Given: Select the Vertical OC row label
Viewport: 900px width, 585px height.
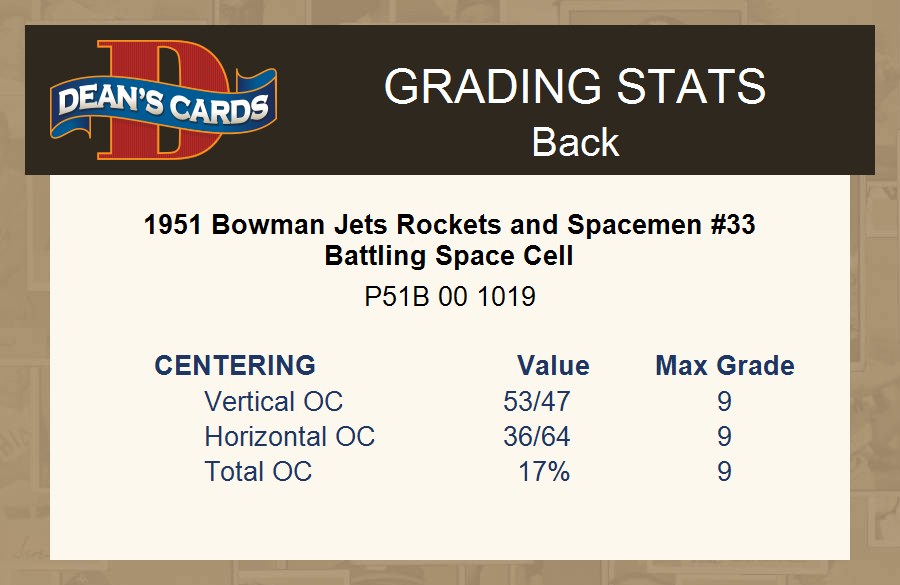Looking at the screenshot, I should coord(273,402).
